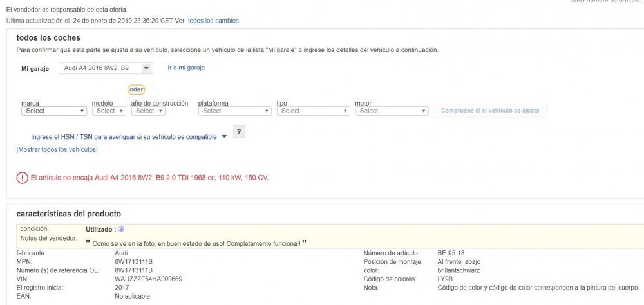This screenshot has width=644, height=305.
Task: Select the article number BE-95-18
Action: [451, 253]
